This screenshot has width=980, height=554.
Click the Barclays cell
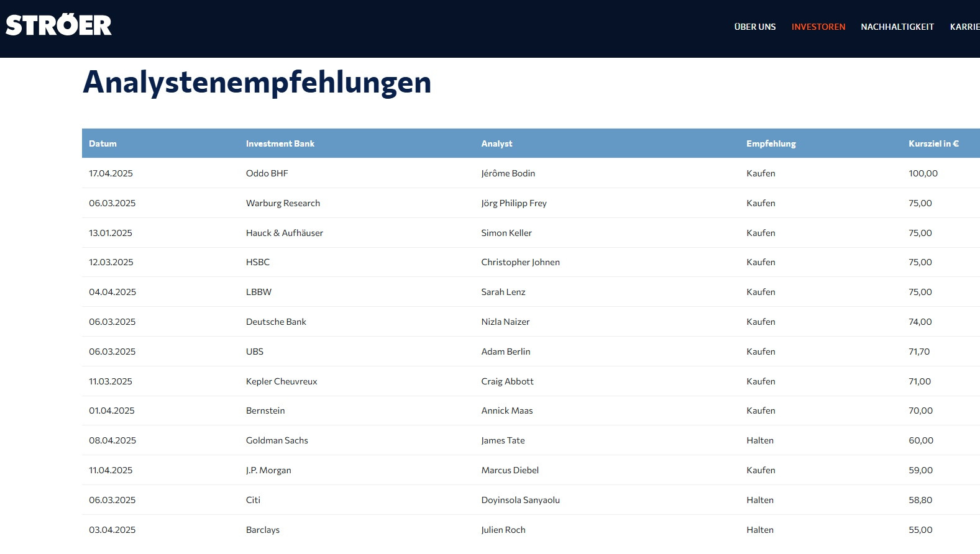pyautogui.click(x=262, y=530)
